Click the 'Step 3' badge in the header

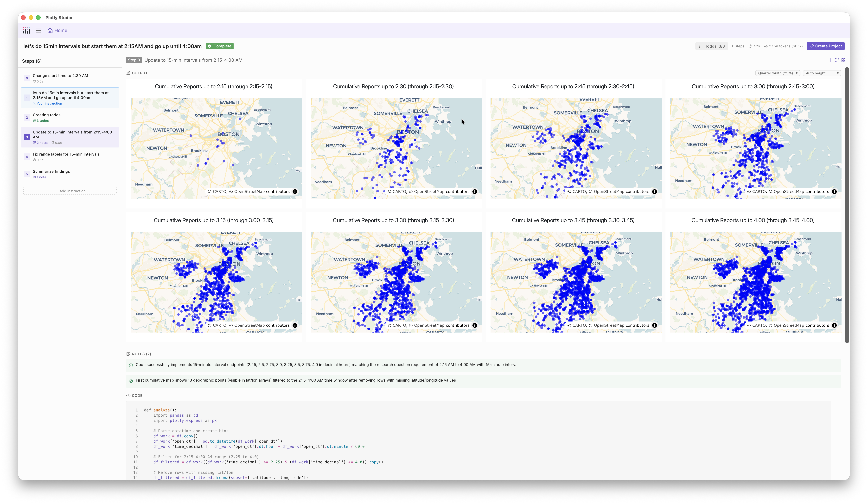pos(134,60)
